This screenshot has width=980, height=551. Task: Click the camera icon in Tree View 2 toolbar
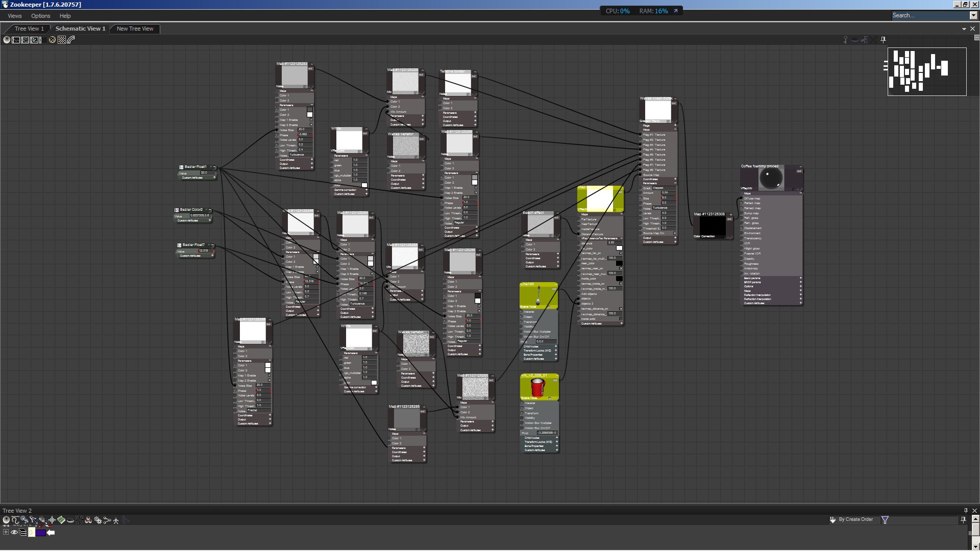coord(42,519)
